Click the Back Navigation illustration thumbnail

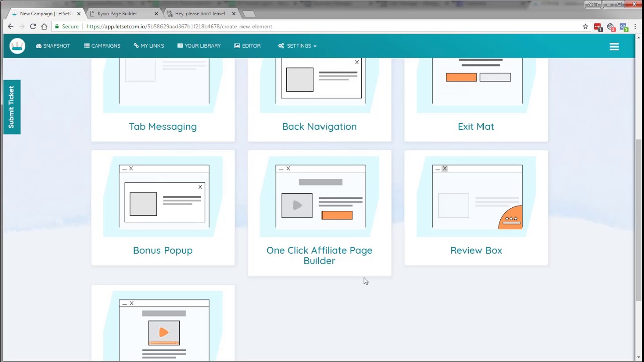[x=320, y=84]
